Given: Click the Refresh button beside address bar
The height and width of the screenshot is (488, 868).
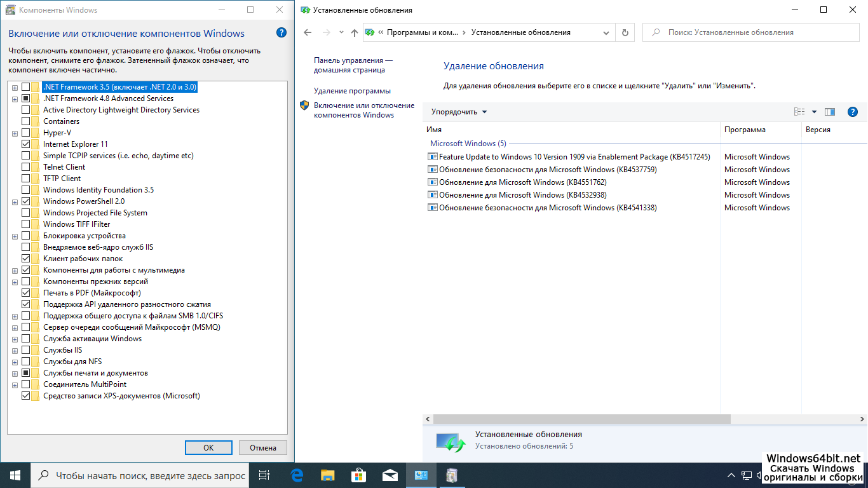Looking at the screenshot, I should coord(625,32).
